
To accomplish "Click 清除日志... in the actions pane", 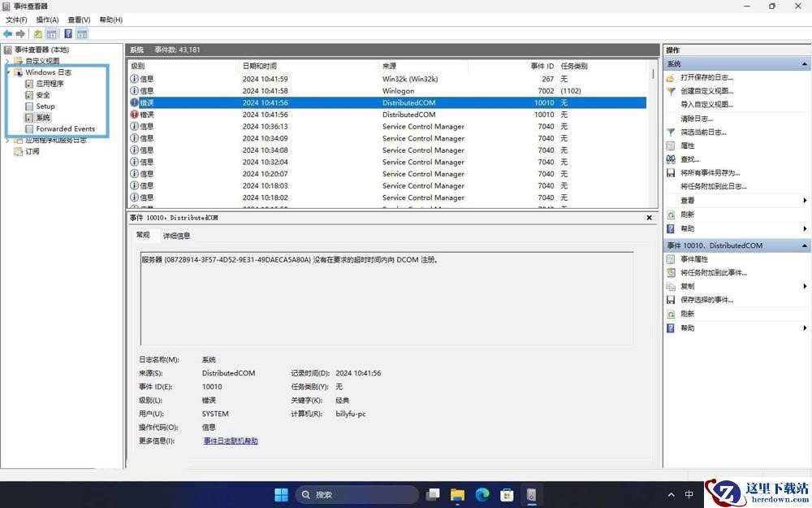I will [x=697, y=119].
